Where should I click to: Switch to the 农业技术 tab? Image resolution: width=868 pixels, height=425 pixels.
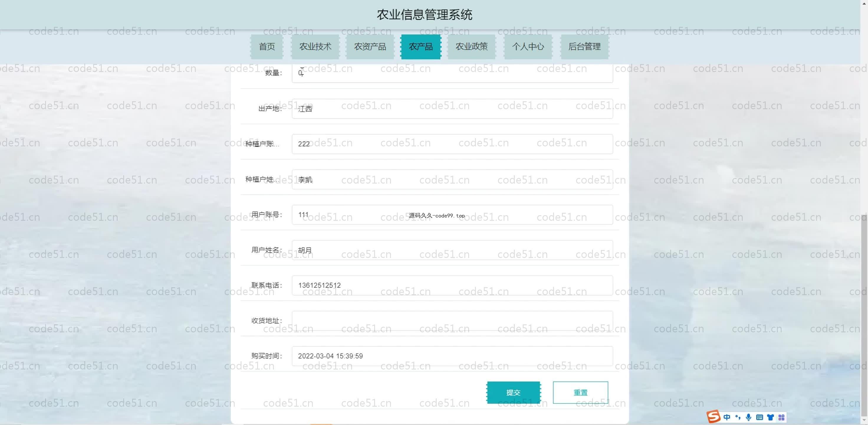tap(315, 47)
